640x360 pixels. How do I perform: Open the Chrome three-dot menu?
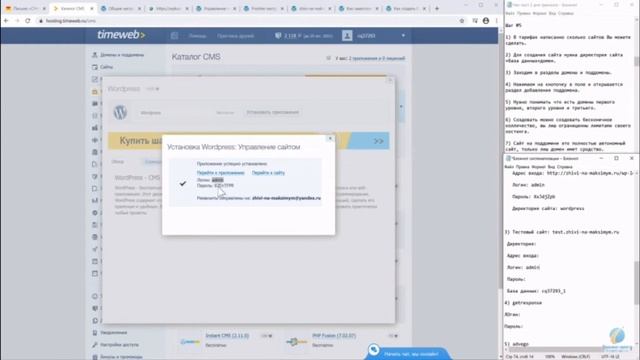click(x=496, y=21)
